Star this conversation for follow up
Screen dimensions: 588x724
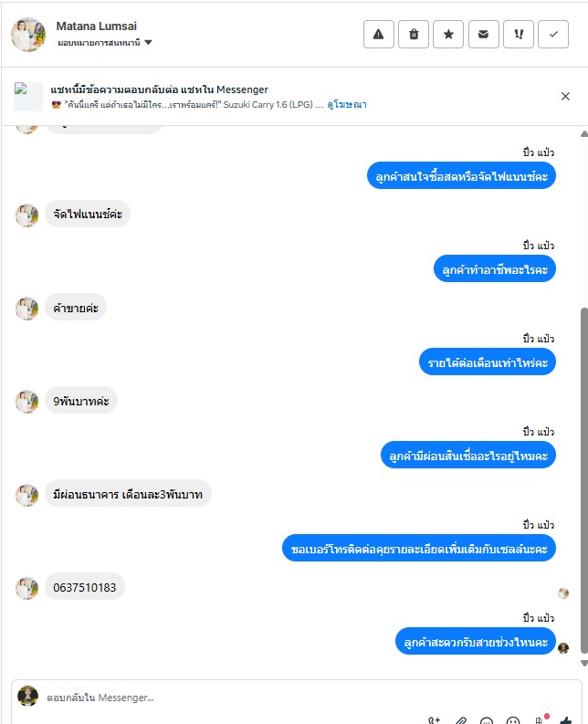pos(448,34)
